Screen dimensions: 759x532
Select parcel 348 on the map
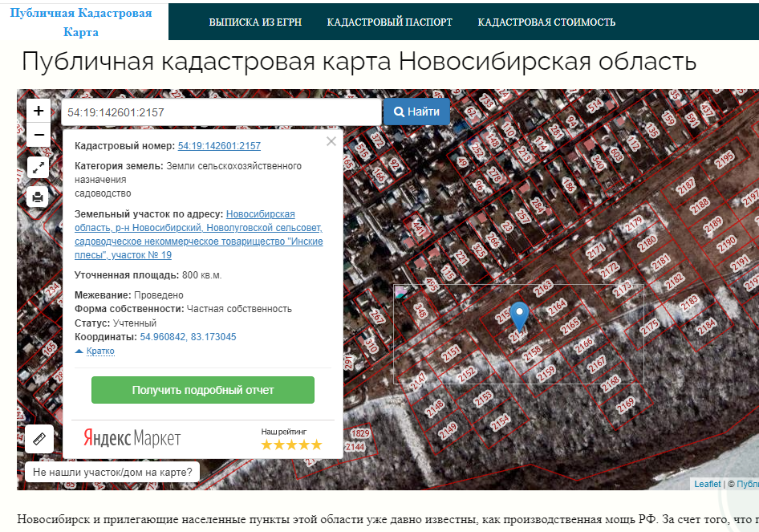(420, 309)
